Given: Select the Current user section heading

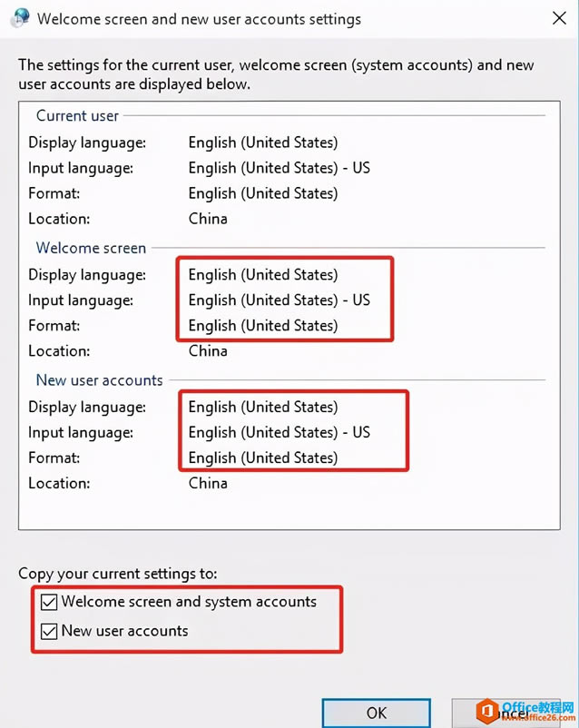Looking at the screenshot, I should pyautogui.click(x=77, y=115).
